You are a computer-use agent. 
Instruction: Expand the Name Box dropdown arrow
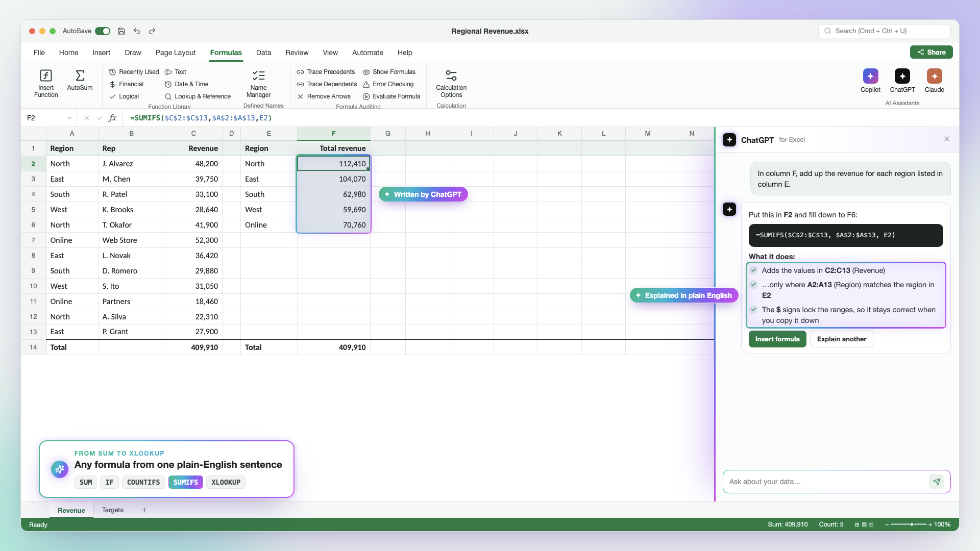(69, 118)
